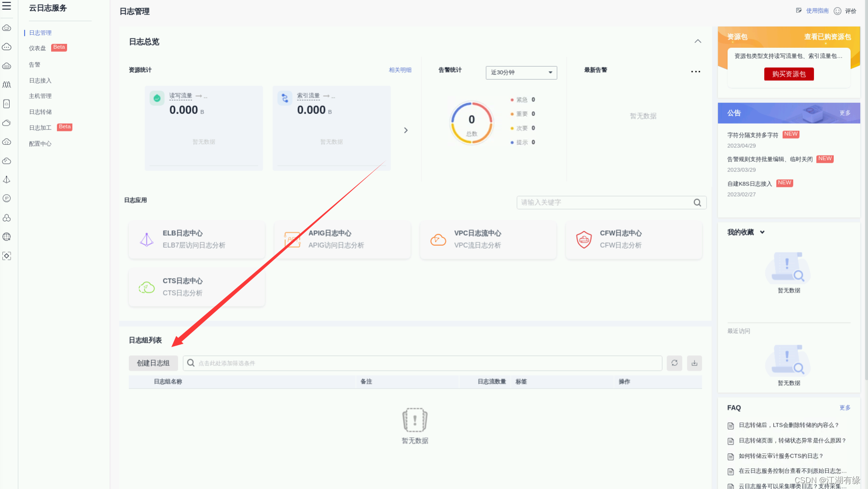This screenshot has width=868, height=489.
Task: Open the hamburger menu icon
Action: coord(7,6)
